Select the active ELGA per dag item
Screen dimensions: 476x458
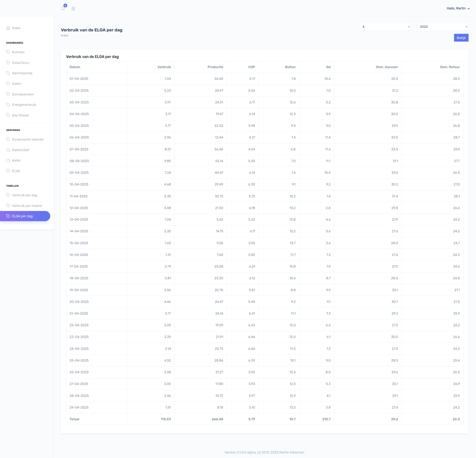coord(25,216)
